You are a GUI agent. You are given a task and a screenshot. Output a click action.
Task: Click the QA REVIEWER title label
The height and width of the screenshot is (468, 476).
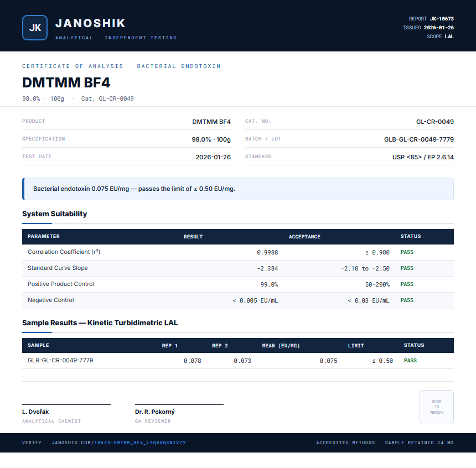(x=153, y=422)
